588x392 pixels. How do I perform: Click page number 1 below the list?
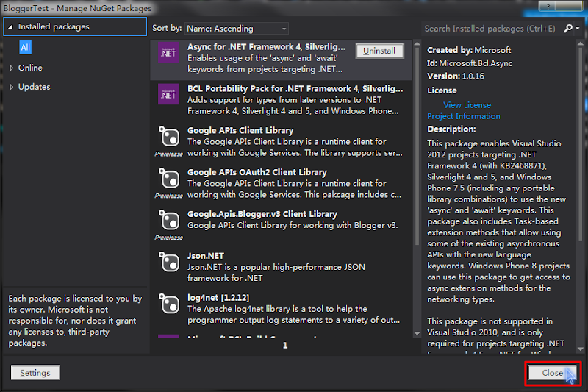[285, 346]
